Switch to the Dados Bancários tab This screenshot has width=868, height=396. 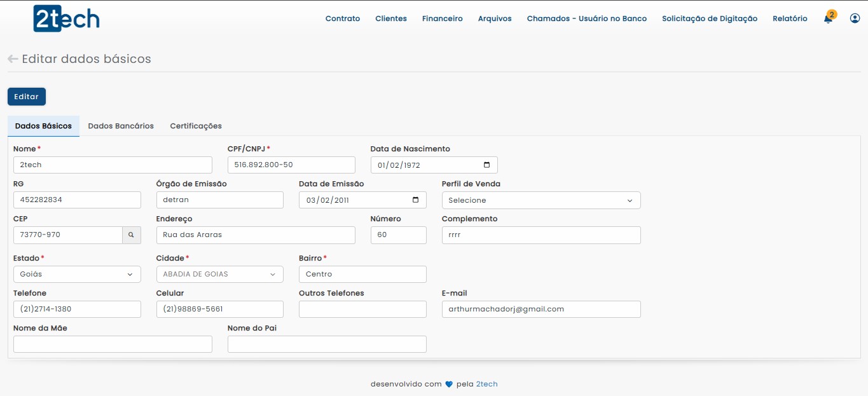(x=121, y=126)
